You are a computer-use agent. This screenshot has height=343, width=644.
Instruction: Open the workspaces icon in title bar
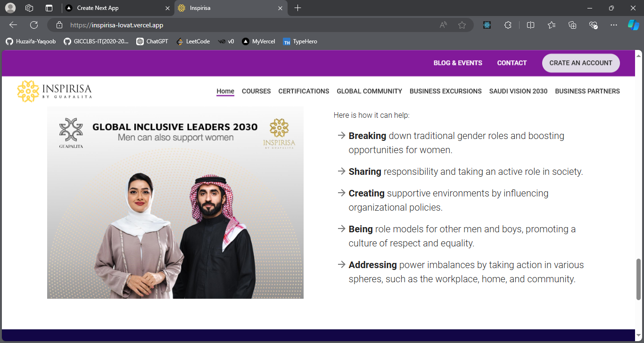[x=29, y=8]
